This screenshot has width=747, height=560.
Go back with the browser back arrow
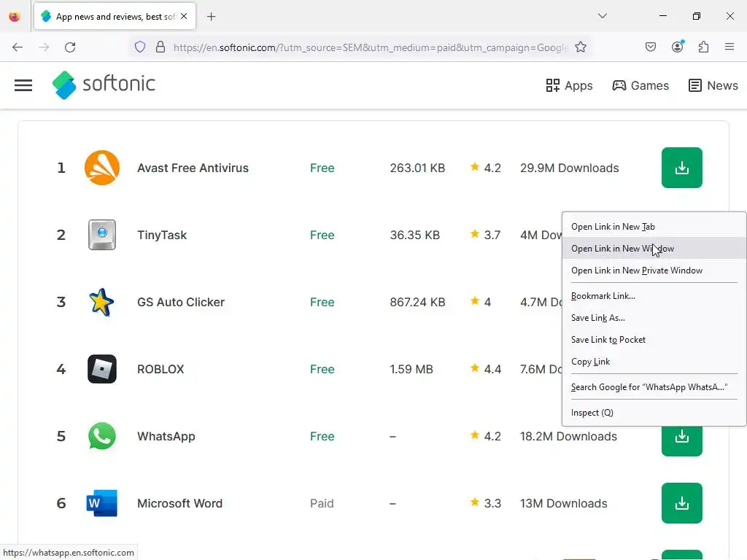click(x=18, y=47)
